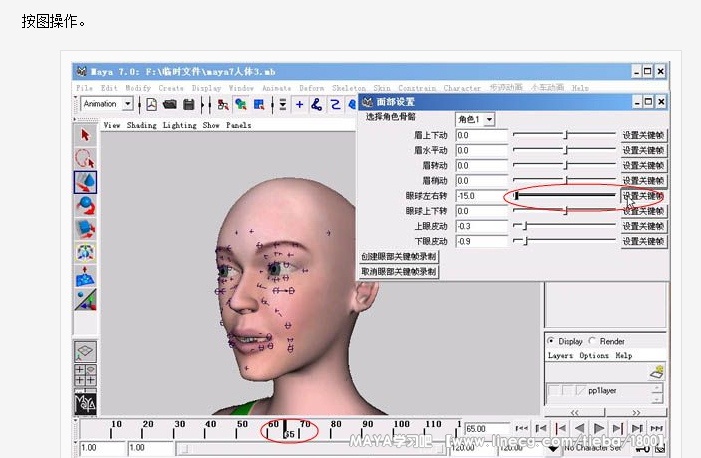Switch to four view layout

[85, 375]
